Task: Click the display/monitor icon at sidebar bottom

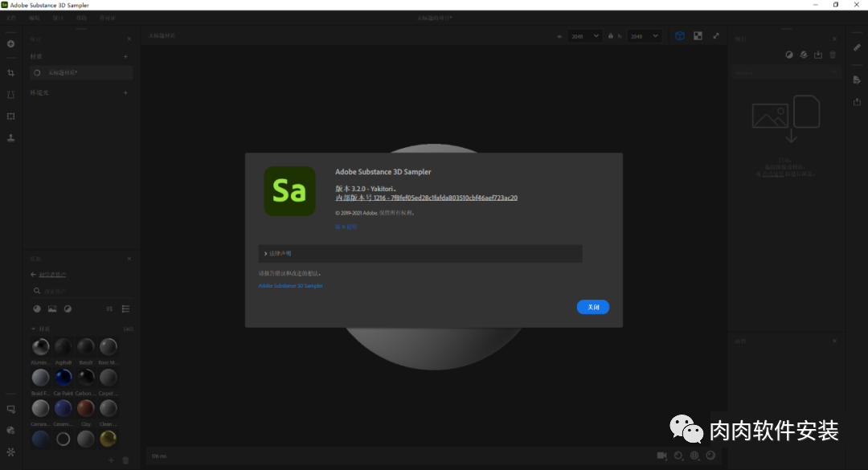Action: point(10,409)
